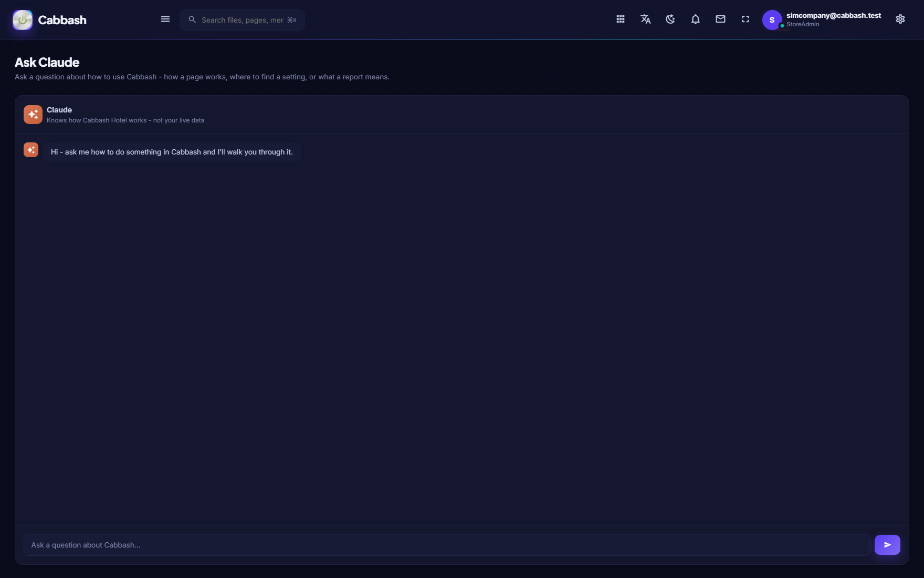Click the greeting message 'Hi - ask me how'
Screen dimensions: 924x578
[172, 152]
